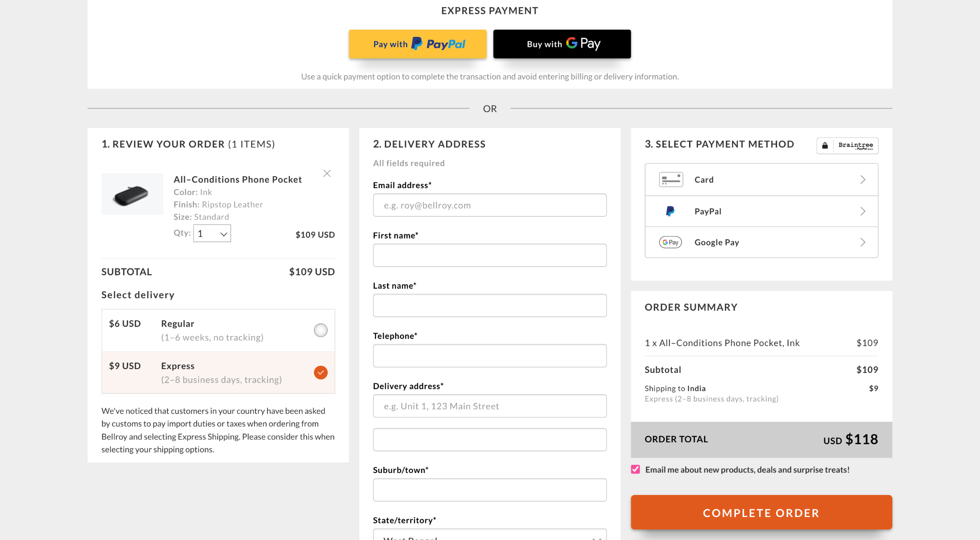Open the Qty quantity dropdown
The height and width of the screenshot is (540, 980).
point(212,234)
